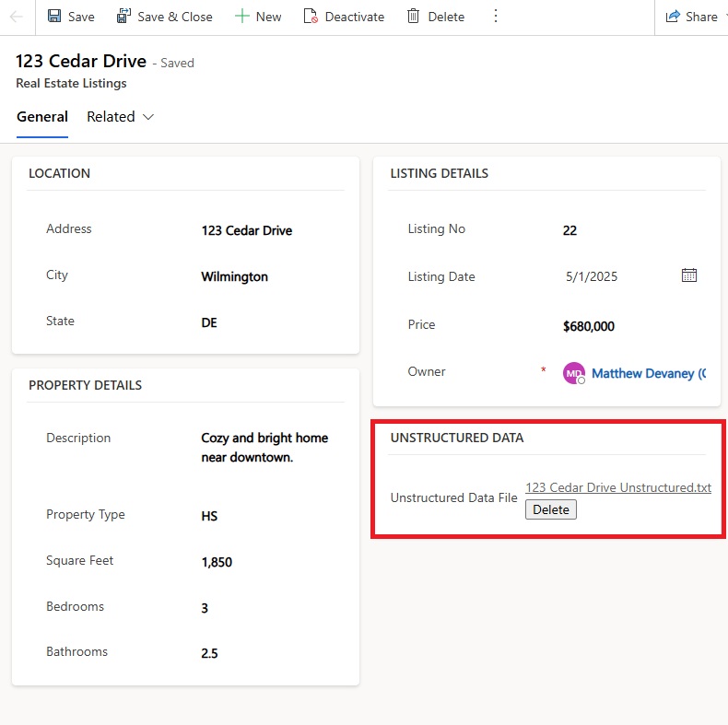Open the 123 Cedar Drive Unstructured.txt file
Image resolution: width=728 pixels, height=725 pixels.
[x=617, y=487]
